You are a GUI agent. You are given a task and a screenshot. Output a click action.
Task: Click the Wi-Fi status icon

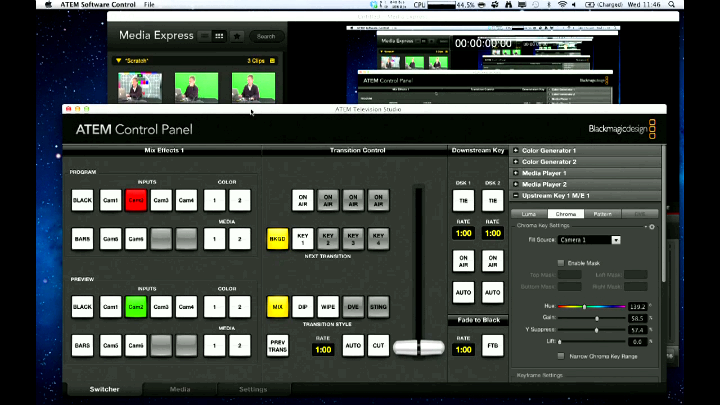pyautogui.click(x=562, y=5)
